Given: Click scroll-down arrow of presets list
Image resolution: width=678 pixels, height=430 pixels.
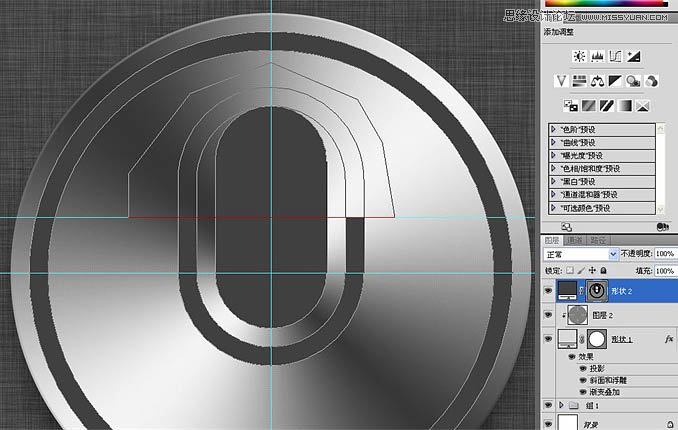Looking at the screenshot, I should [x=660, y=209].
